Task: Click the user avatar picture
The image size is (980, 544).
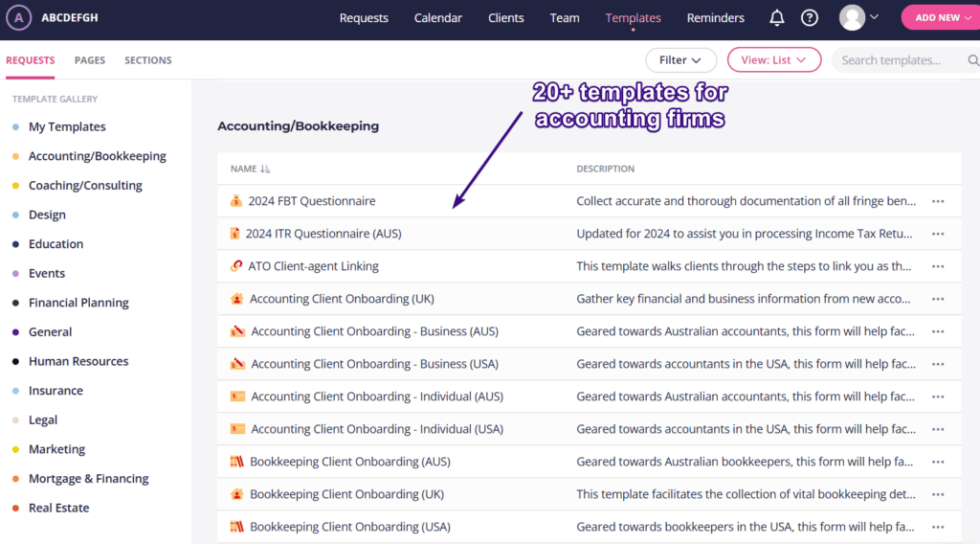Action: (x=852, y=17)
